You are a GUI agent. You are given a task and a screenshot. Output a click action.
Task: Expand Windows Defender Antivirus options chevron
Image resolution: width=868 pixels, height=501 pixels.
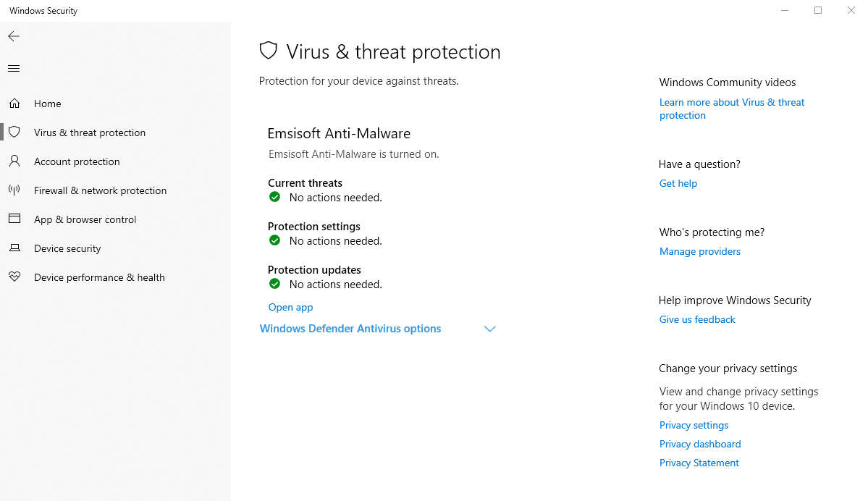point(489,329)
